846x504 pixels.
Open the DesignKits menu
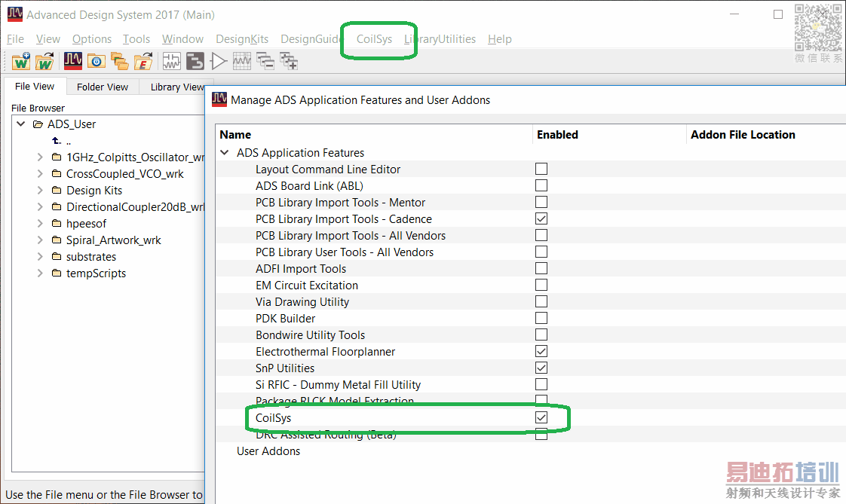[x=242, y=39]
